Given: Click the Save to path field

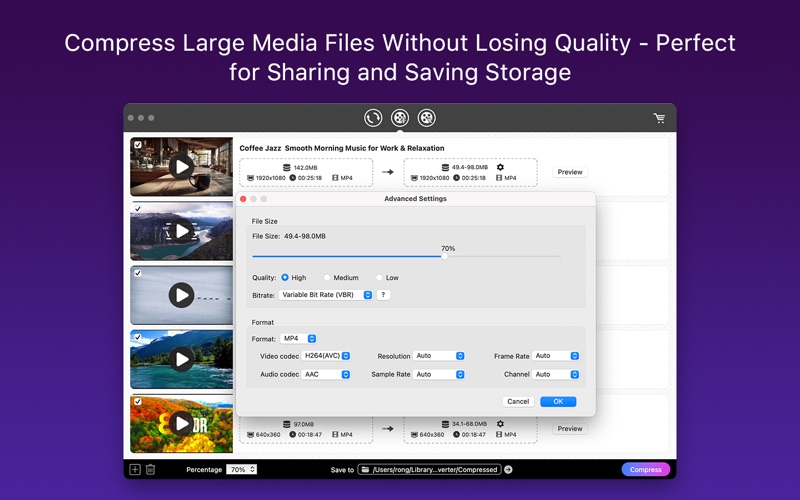Looking at the screenshot, I should [430, 469].
